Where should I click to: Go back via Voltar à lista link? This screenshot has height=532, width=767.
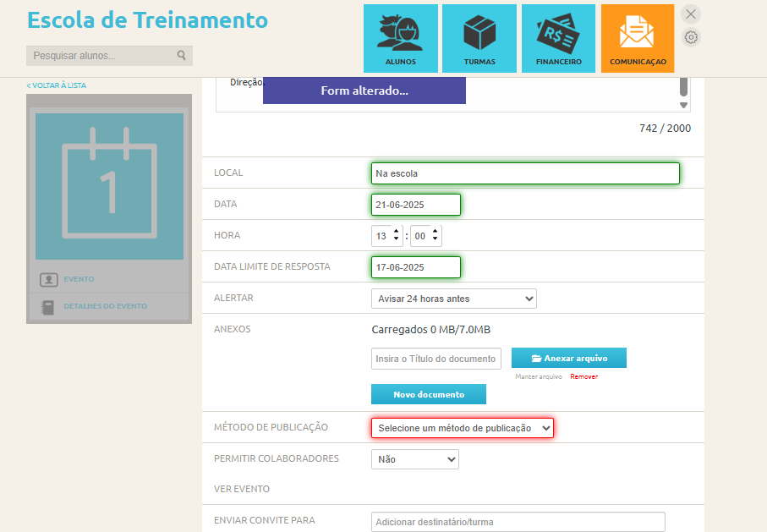[57, 85]
